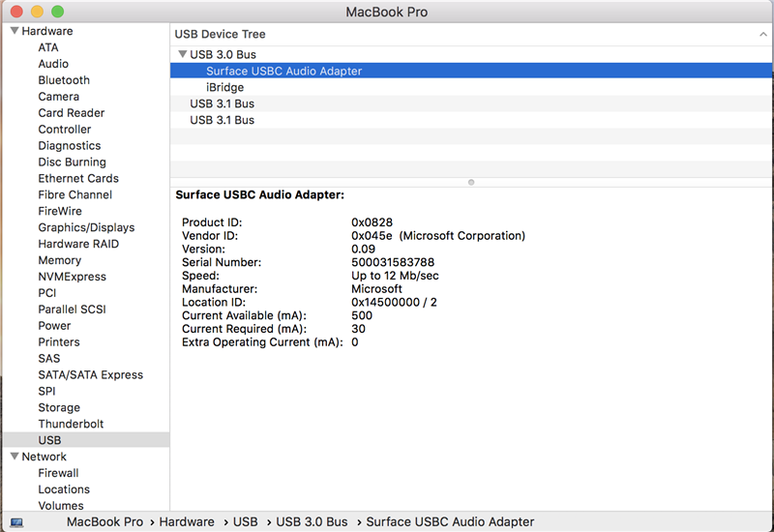Select the highlighted USB sidebar item
Screen dimensions: 774x532
point(86,440)
